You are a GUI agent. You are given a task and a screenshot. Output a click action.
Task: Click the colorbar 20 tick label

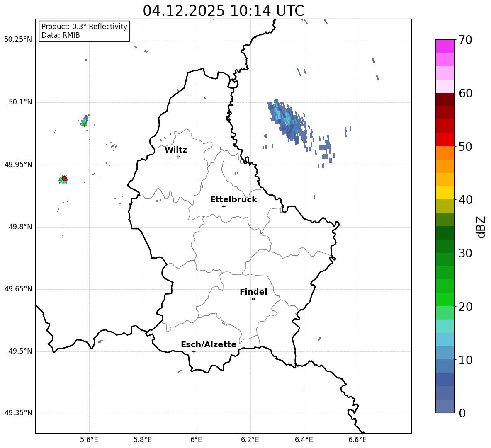pyautogui.click(x=465, y=307)
